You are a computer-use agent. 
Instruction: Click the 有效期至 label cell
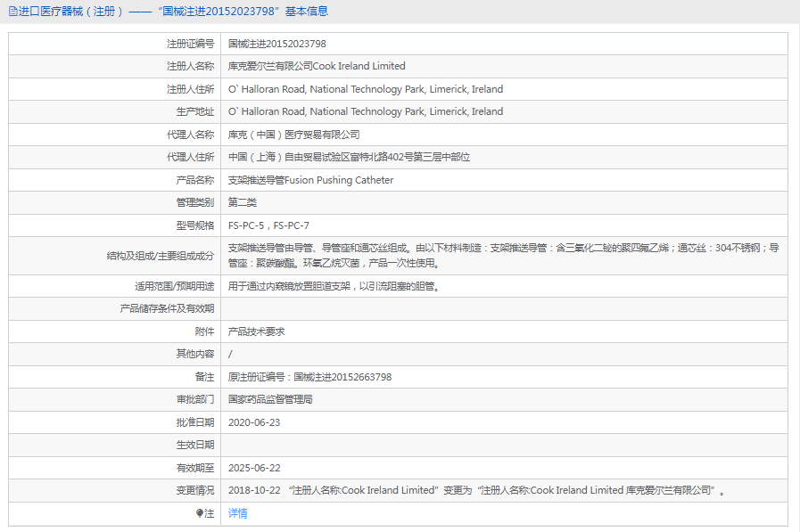pos(115,468)
